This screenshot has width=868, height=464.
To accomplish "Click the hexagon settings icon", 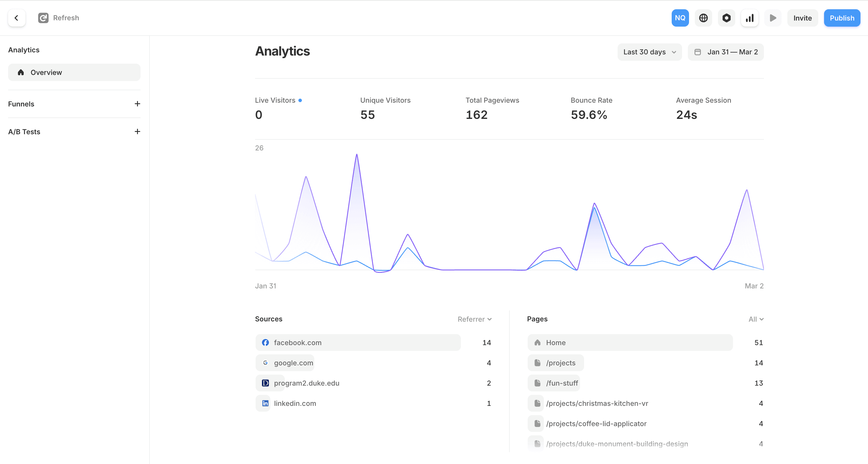I will click(x=727, y=18).
